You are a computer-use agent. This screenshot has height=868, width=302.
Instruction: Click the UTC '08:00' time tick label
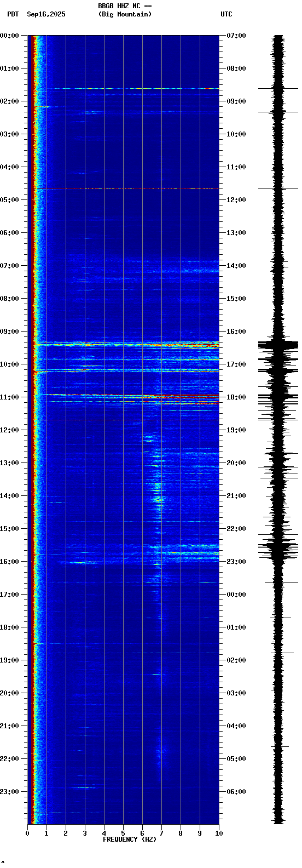tap(236, 68)
